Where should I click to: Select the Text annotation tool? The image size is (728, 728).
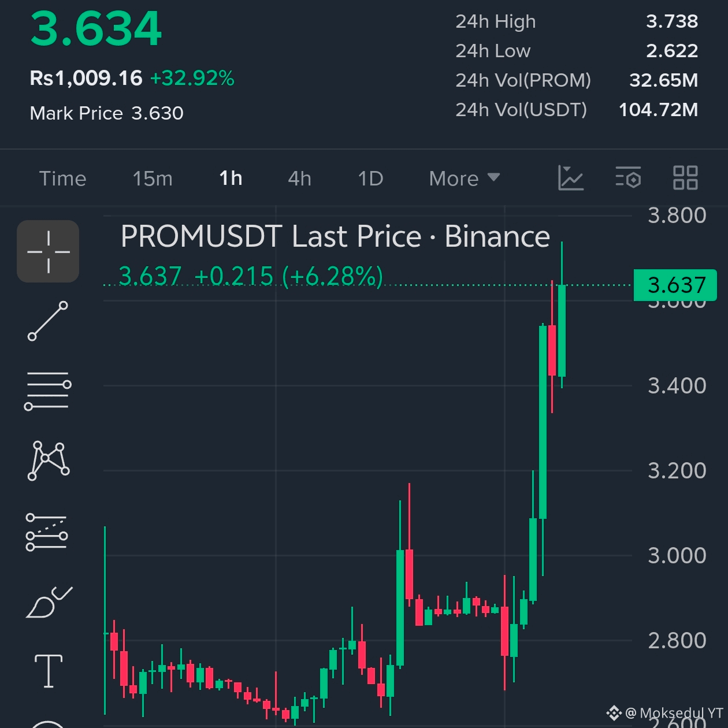click(x=49, y=671)
